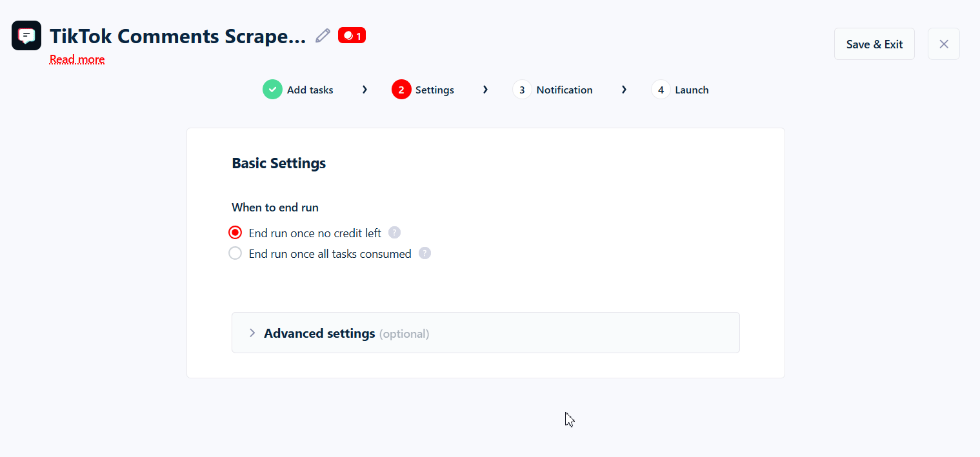The image size is (980, 457).
Task: Click the step 4 circle before Launch
Action: (x=660, y=89)
